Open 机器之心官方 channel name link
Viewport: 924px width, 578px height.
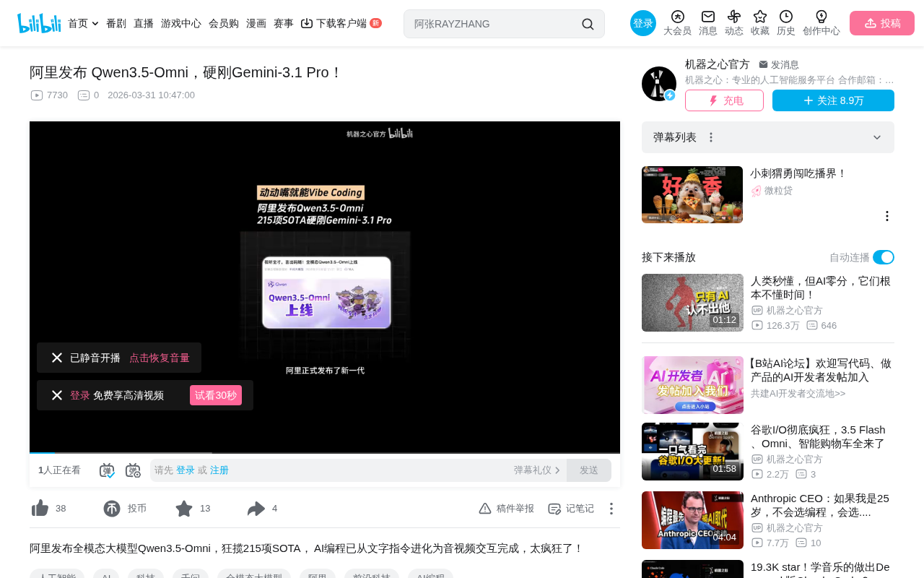pyautogui.click(x=718, y=64)
